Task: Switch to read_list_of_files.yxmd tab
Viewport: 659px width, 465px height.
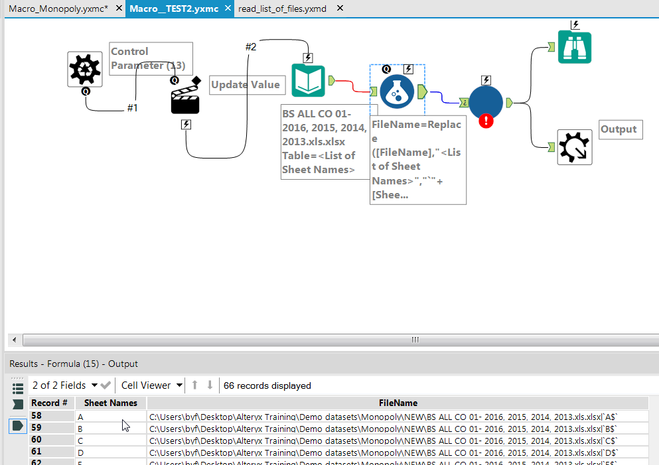Action: pos(282,9)
